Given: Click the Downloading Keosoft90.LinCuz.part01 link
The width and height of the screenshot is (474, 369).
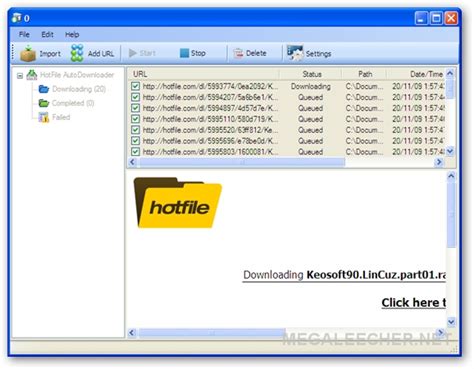Looking at the screenshot, I should click(x=344, y=275).
